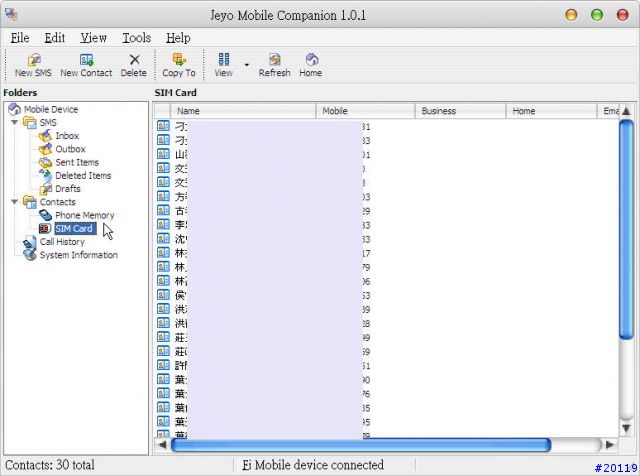Screen dimensions: 640x476
Task: Click the horizontal scrollbar thumb
Action: (x=361, y=445)
